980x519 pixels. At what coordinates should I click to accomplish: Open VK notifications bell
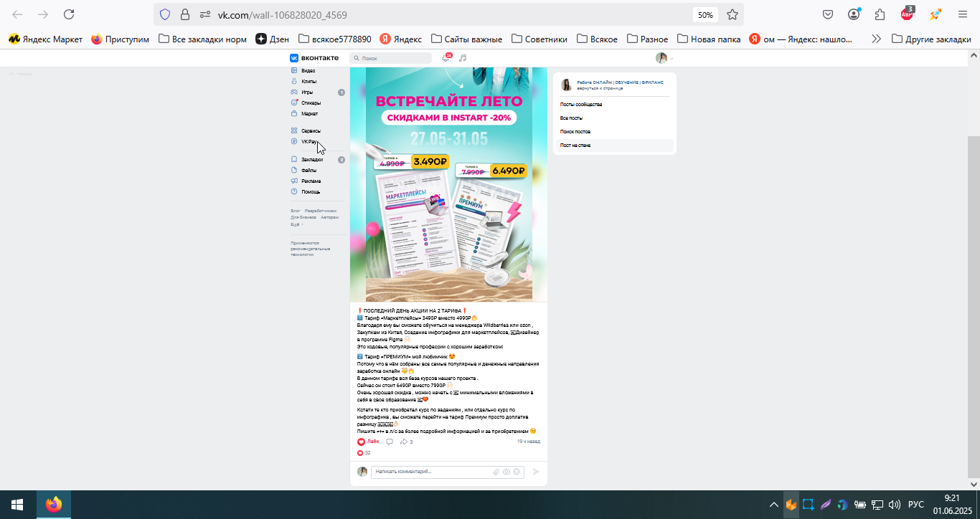446,58
